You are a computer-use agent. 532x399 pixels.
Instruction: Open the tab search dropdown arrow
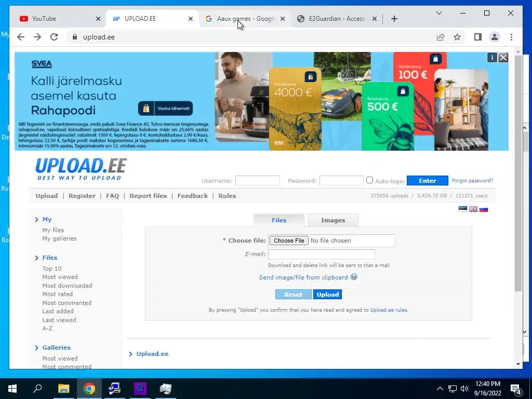point(438,13)
